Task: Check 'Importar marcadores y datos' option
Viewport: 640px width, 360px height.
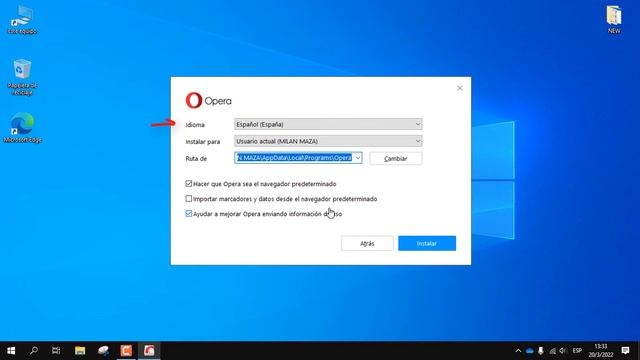Action: pyautogui.click(x=189, y=199)
